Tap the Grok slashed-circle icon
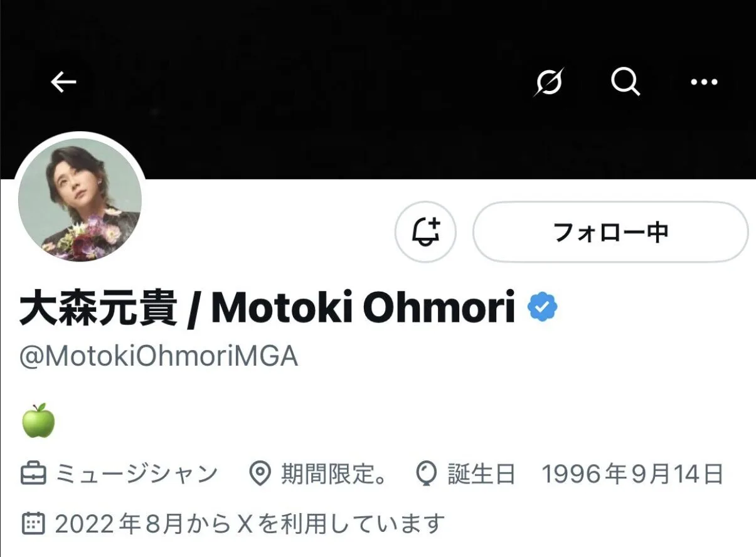Image resolution: width=756 pixels, height=557 pixels. pos(549,81)
